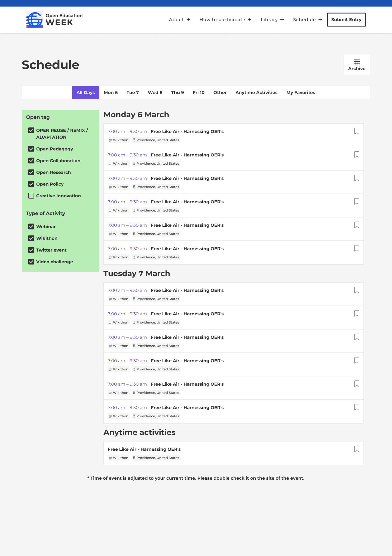Switch to the Wed 8 tab

(155, 92)
